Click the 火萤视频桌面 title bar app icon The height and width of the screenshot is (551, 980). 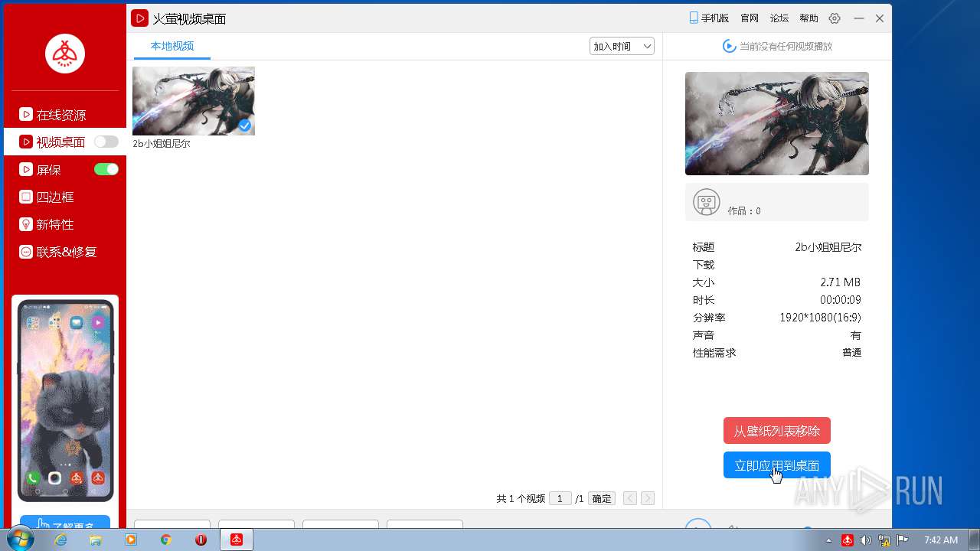click(x=139, y=18)
